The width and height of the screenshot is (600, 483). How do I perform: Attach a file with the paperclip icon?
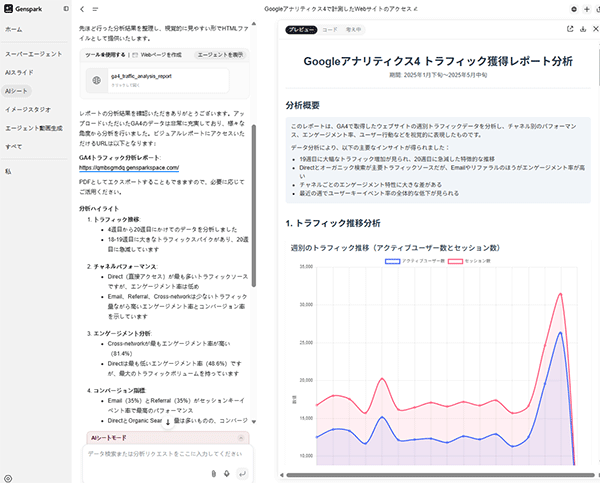(214, 474)
